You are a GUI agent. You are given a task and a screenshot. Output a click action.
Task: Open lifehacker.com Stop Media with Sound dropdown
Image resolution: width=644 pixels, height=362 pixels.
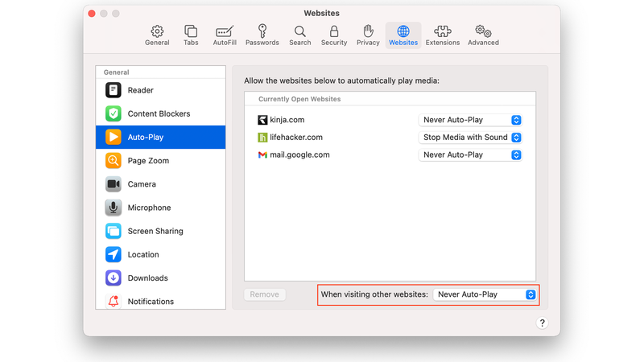click(x=470, y=137)
